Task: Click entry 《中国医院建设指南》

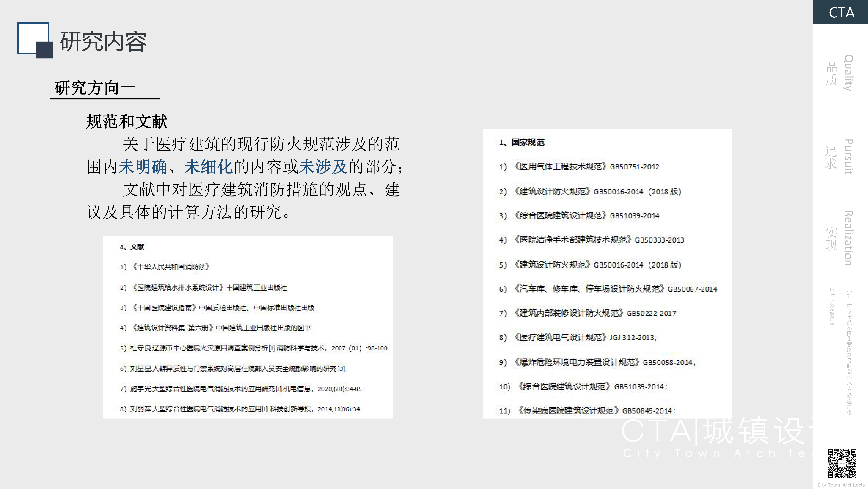Action: point(217,308)
